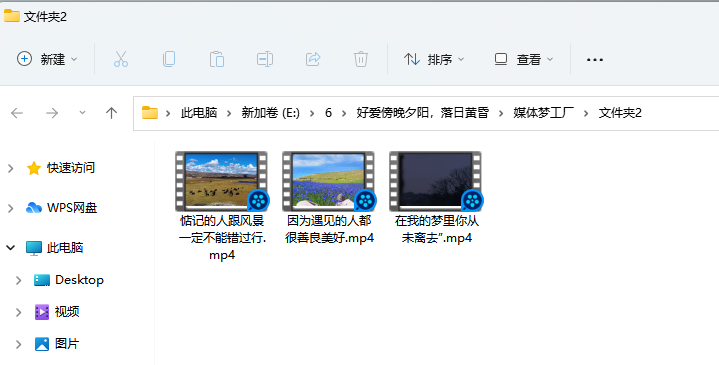Open the 新建 new item menu

click(47, 59)
